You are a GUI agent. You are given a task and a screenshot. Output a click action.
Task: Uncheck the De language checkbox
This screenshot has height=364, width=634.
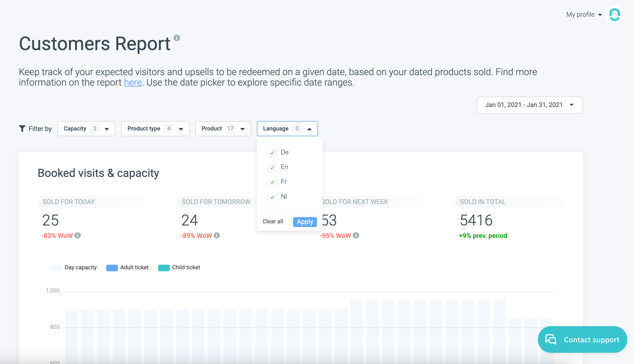pos(272,153)
